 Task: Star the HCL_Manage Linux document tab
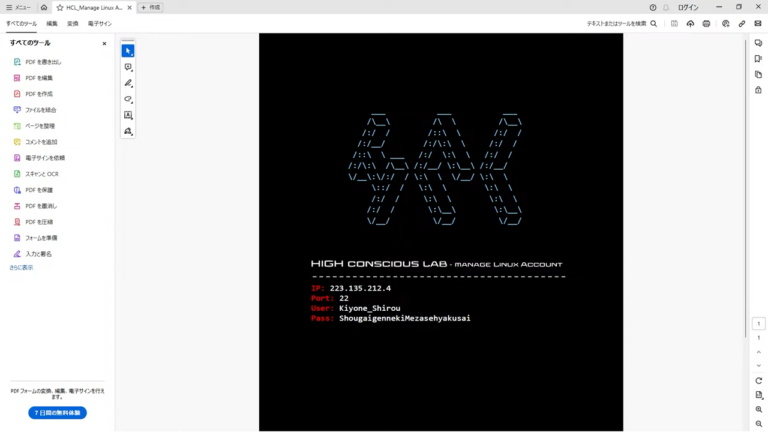coord(60,7)
